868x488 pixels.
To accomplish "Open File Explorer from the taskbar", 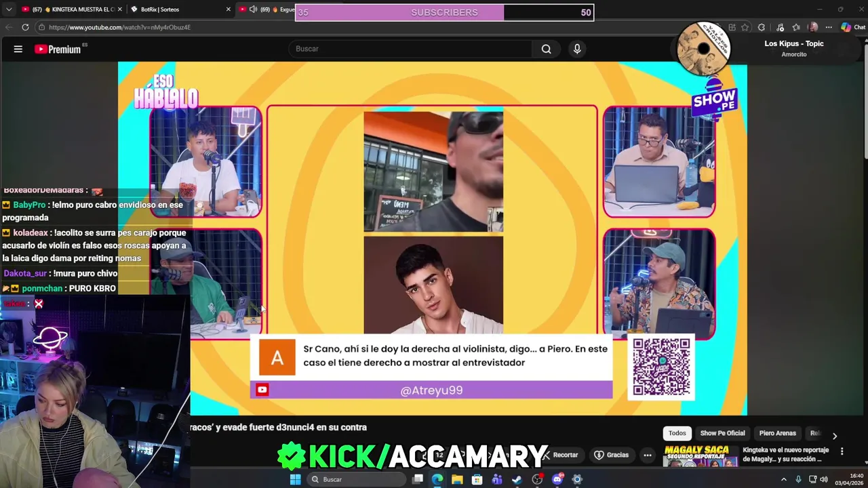I will click(x=457, y=479).
